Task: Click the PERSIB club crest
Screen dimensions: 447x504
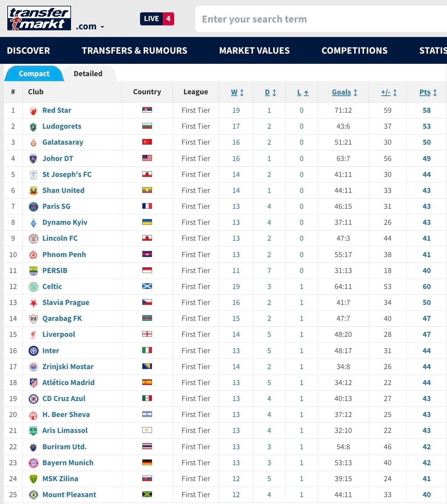Action: 33,271
